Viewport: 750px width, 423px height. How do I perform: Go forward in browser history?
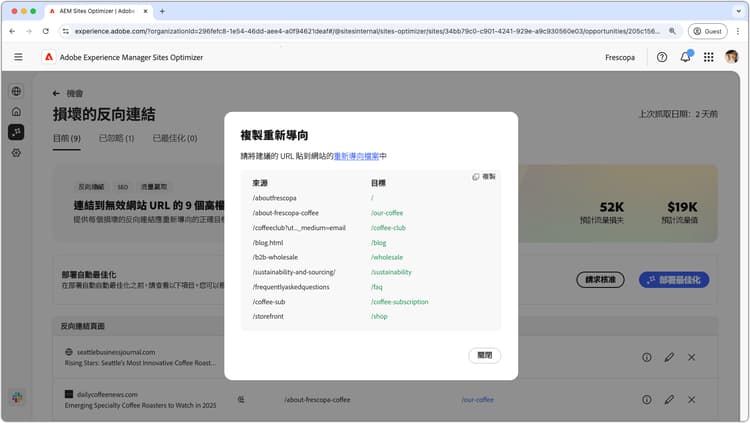point(29,31)
